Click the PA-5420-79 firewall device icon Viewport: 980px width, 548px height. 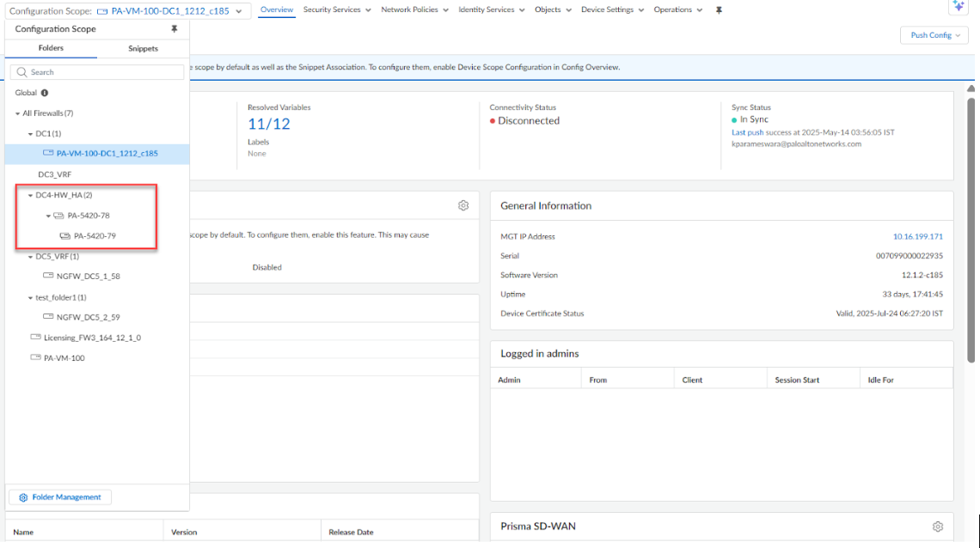pyautogui.click(x=65, y=236)
